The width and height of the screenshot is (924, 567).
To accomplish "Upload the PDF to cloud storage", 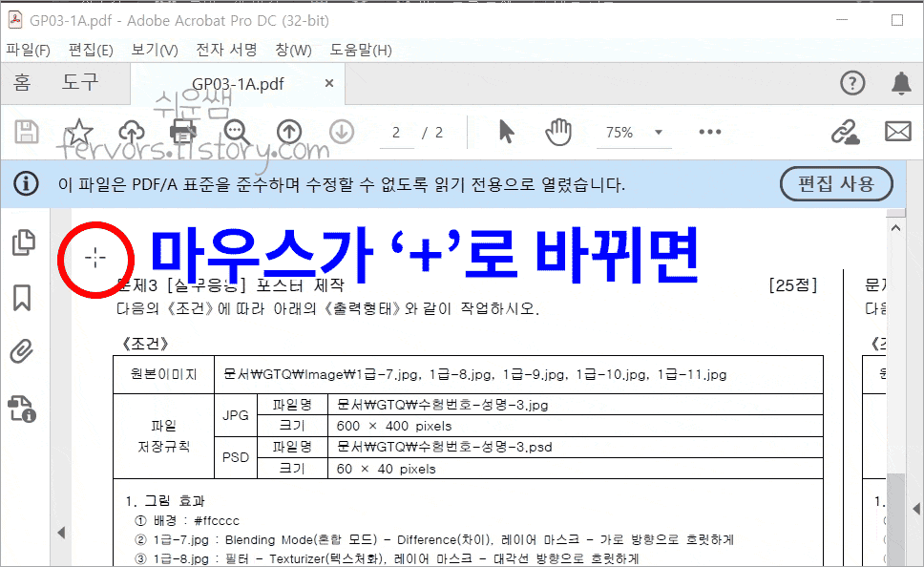I will tap(131, 133).
